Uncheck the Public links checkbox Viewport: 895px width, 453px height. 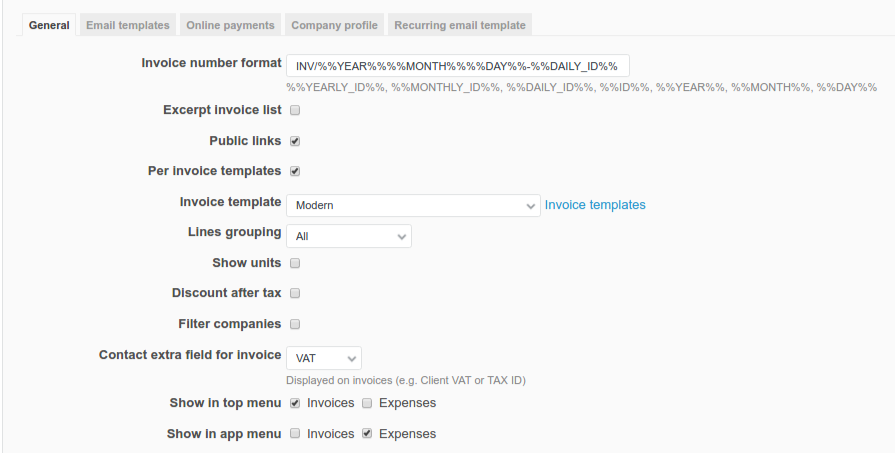(295, 141)
